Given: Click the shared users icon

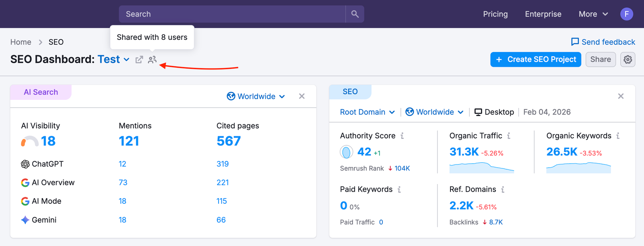Looking at the screenshot, I should [x=152, y=60].
